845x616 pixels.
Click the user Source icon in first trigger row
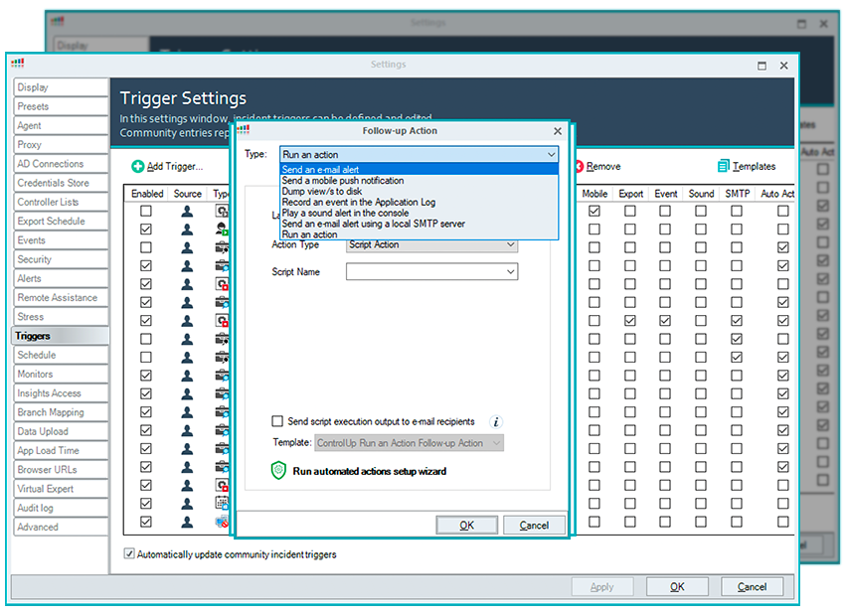pos(187,211)
